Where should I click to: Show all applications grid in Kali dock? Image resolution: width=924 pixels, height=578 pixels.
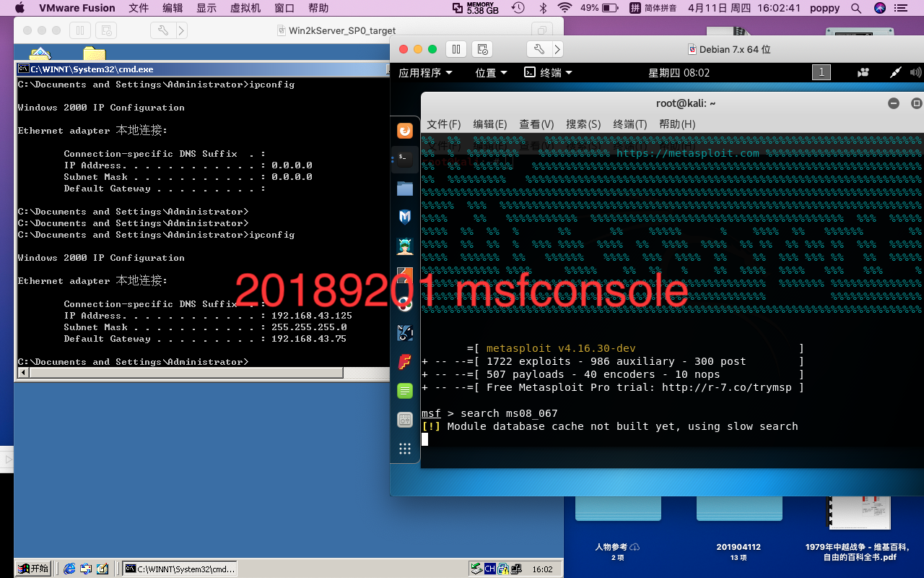tap(405, 449)
